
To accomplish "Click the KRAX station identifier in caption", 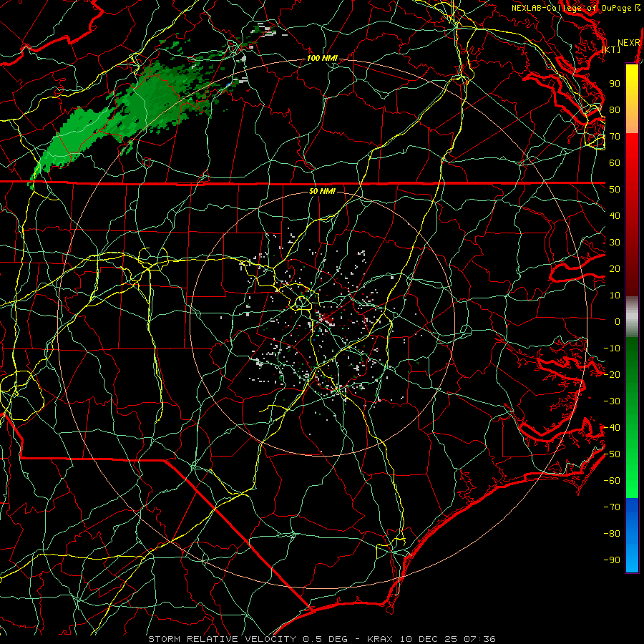I will 379,639.
